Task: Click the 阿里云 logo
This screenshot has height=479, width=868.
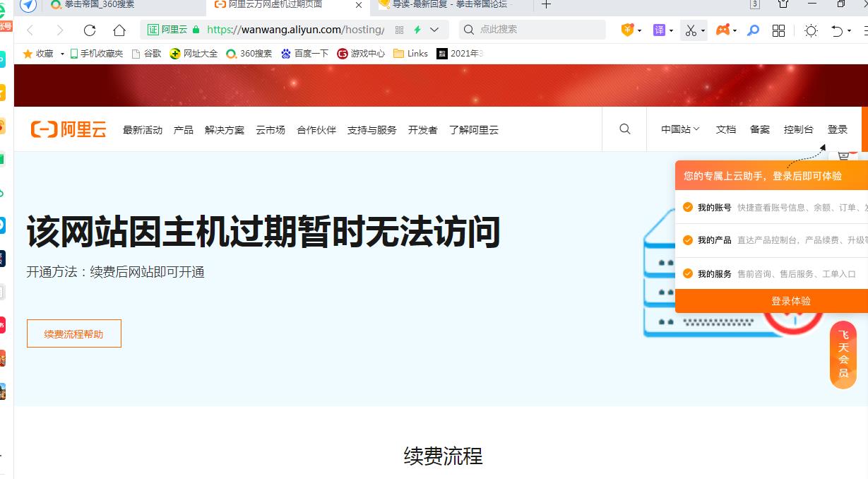Action: 69,129
